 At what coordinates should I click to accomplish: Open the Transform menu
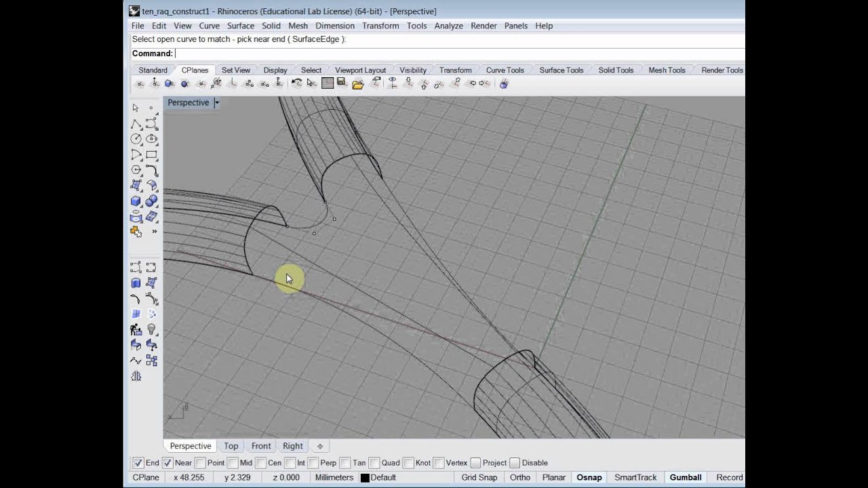coord(380,26)
